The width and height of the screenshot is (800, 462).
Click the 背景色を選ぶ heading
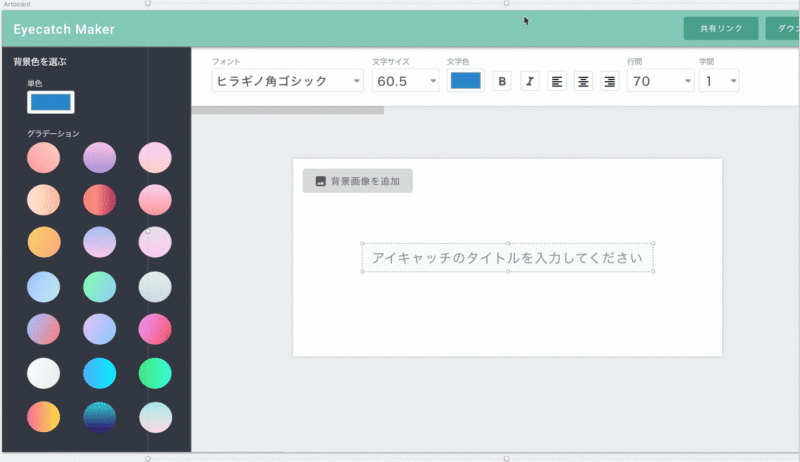[x=40, y=62]
